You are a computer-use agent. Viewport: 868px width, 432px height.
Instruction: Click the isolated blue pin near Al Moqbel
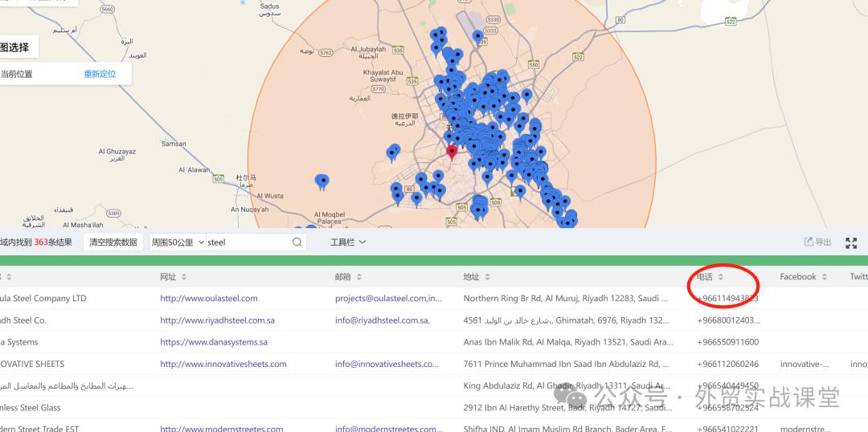click(322, 181)
